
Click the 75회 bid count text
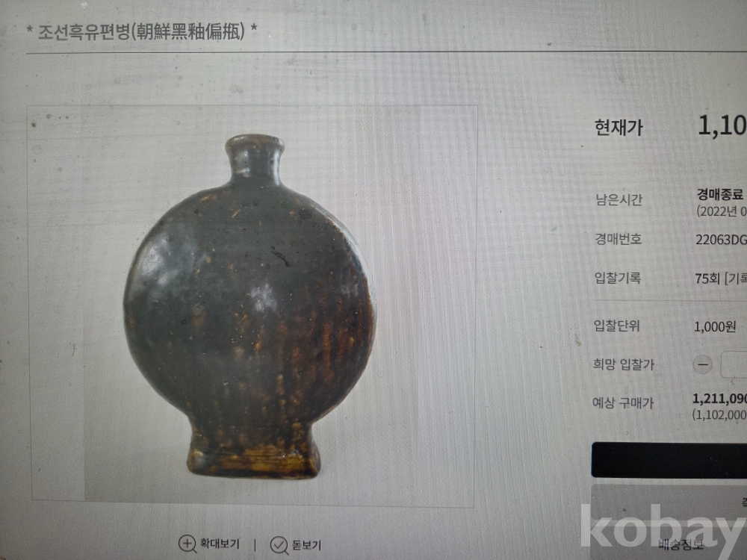[707, 279]
